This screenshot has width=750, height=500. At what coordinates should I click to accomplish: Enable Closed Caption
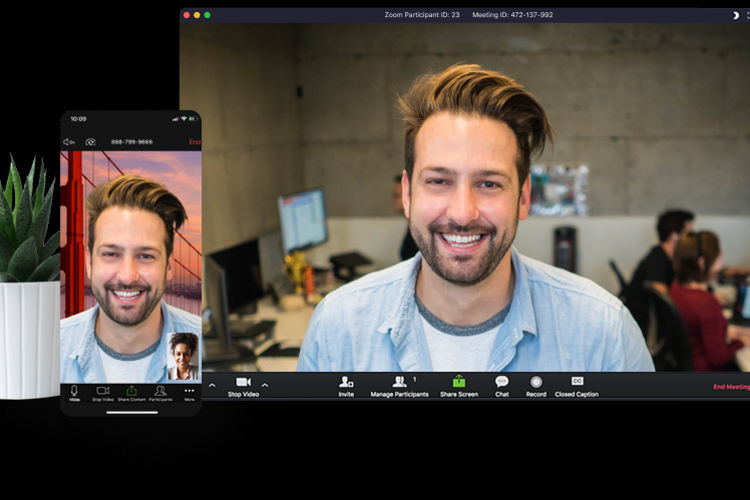tap(577, 387)
